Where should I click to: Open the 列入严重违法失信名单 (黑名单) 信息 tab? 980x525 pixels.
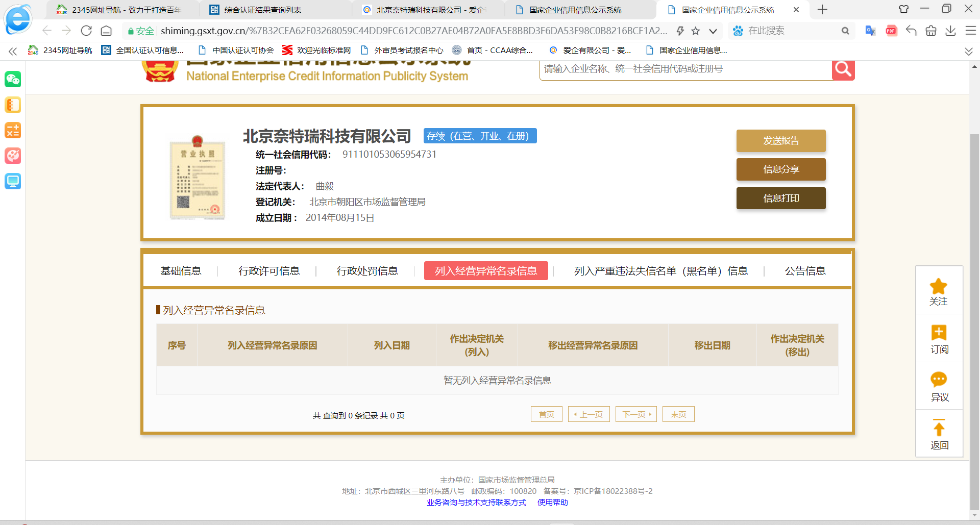coord(661,271)
